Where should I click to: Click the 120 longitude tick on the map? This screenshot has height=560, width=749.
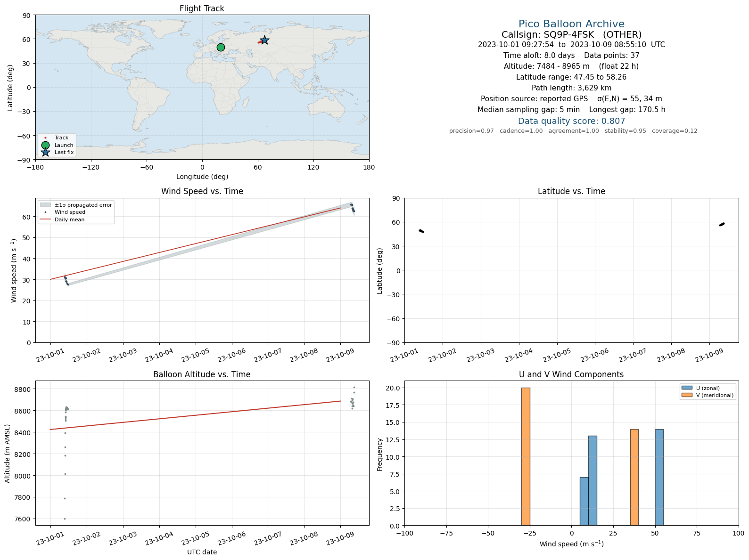tap(313, 167)
